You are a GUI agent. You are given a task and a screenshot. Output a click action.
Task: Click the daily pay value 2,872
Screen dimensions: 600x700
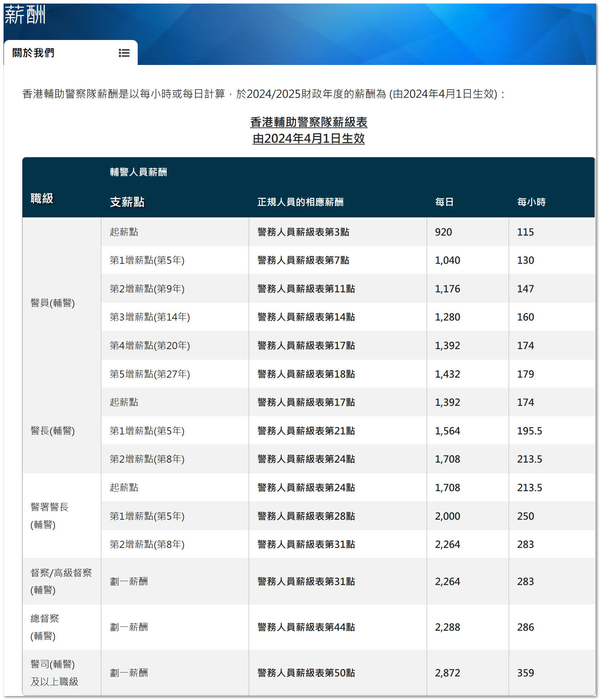click(x=447, y=673)
